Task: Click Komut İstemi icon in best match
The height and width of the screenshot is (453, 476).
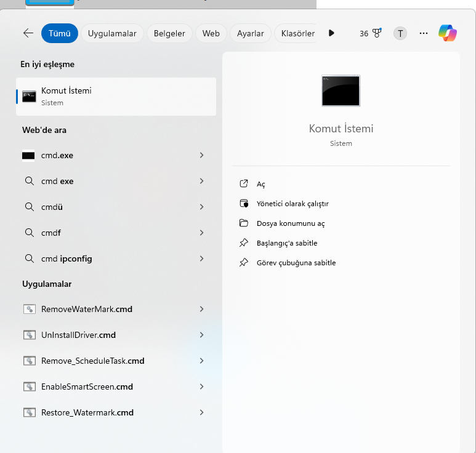Action: tap(29, 97)
